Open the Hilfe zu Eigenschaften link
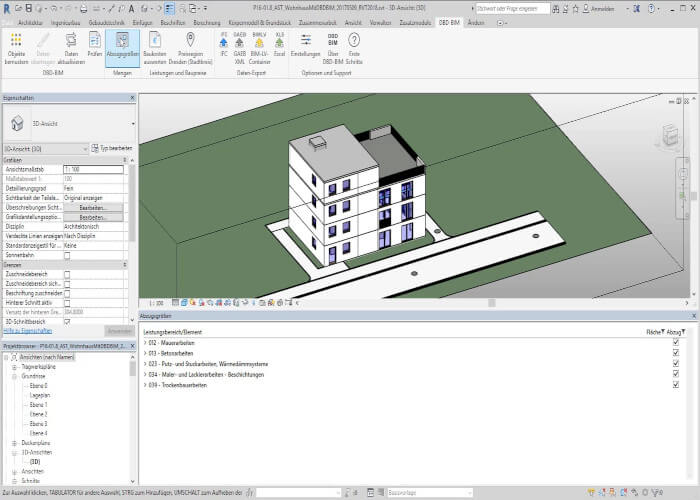Image resolution: width=700 pixels, height=500 pixels. [x=28, y=331]
